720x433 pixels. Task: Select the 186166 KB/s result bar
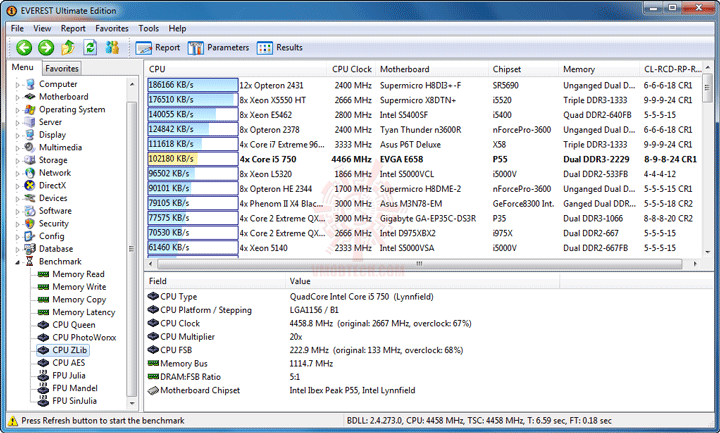[x=192, y=85]
